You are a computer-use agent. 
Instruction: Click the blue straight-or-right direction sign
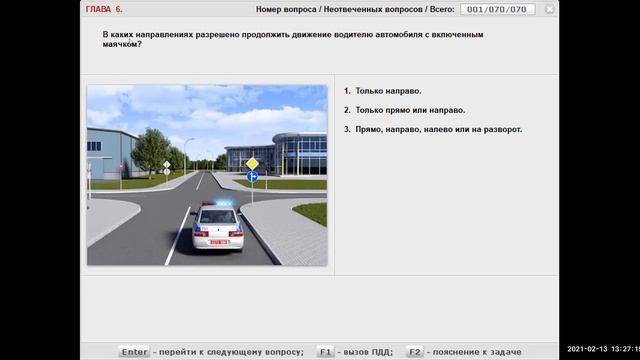(x=252, y=177)
